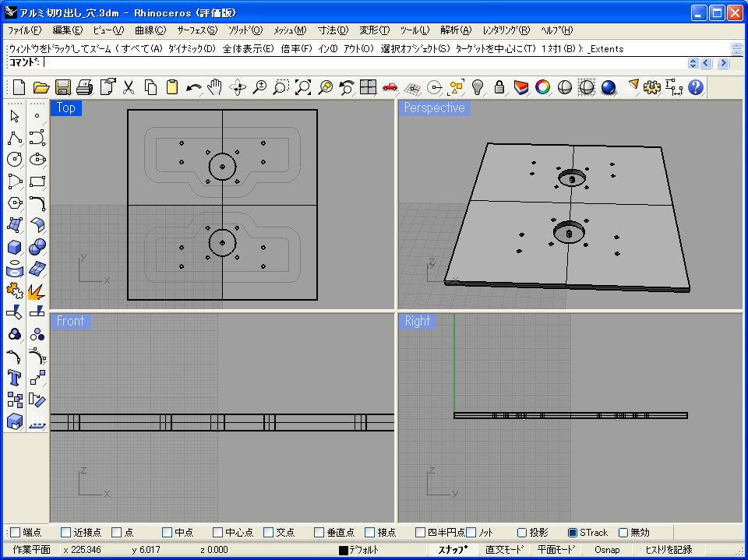Toggle the スナップ status bar button
Screen dimensions: 748x560
452,550
